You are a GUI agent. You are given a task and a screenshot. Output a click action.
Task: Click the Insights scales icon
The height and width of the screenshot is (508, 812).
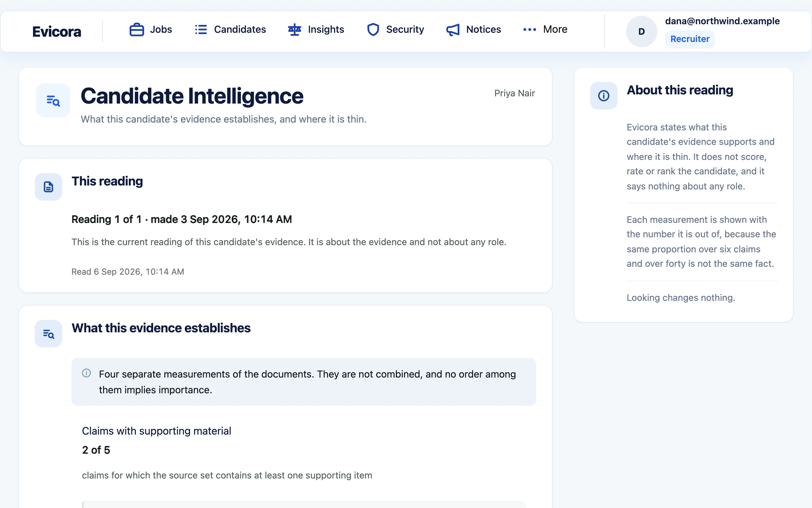coord(294,29)
